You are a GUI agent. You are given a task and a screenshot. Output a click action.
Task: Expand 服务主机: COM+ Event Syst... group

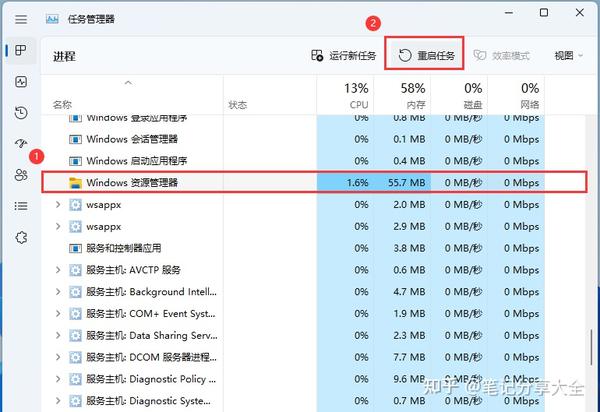tap(58, 314)
